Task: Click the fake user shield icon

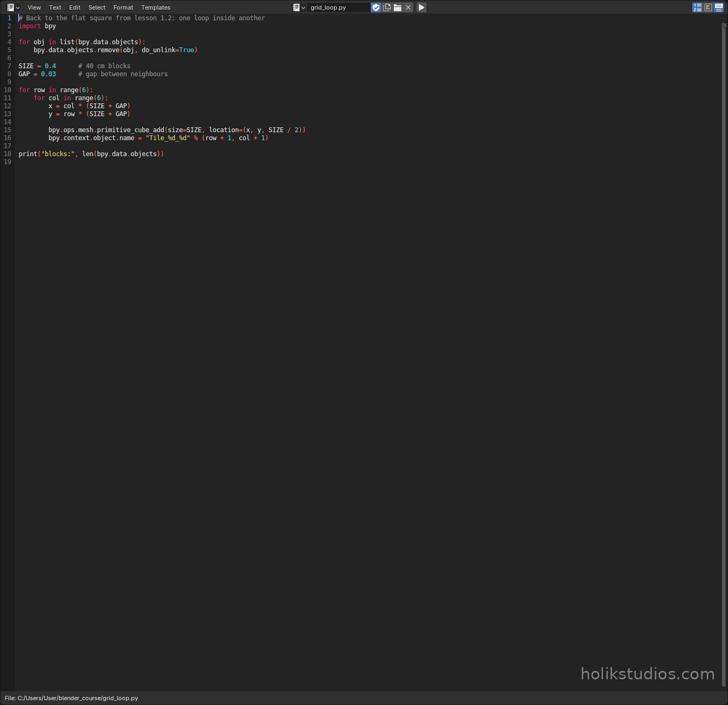Action: point(376,7)
